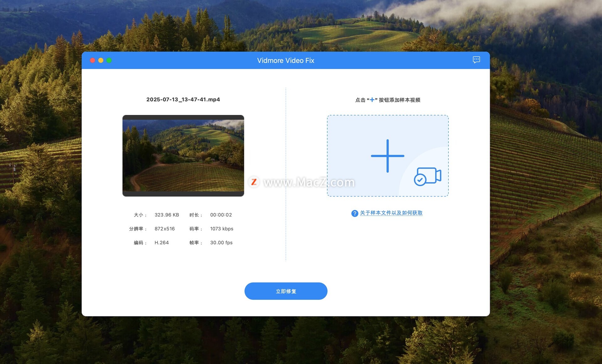Click the frame rate value 30.00 fps
602x364 pixels.
(221, 242)
